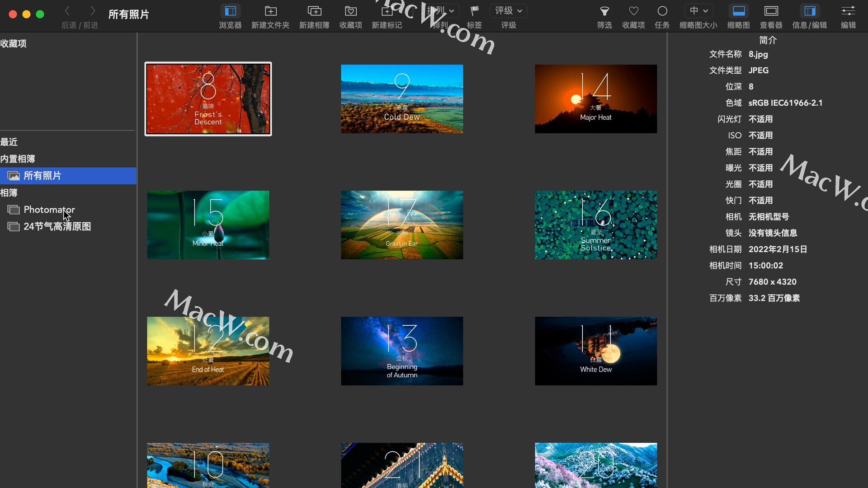Open the Sort (排列) dropdown
The width and height of the screenshot is (868, 488).
coord(441,10)
